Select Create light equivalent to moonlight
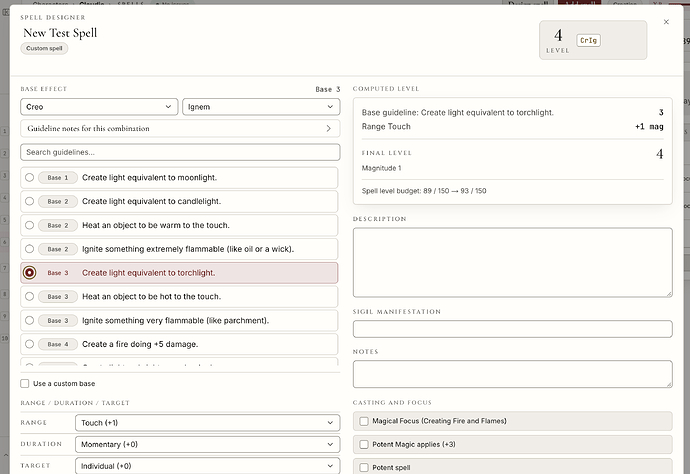The width and height of the screenshot is (690, 474). click(x=179, y=178)
